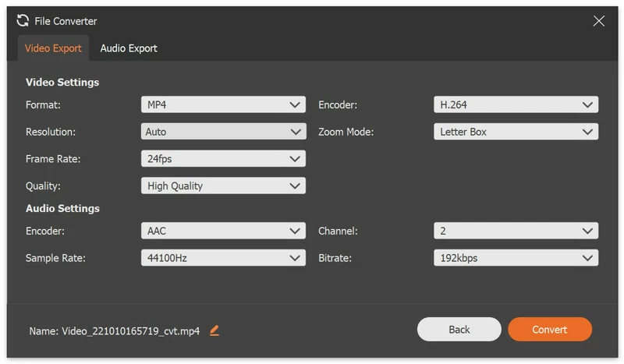Viewport: 624px width, 364px height.
Task: Switch to the Video Export tab
Action: pyautogui.click(x=53, y=48)
